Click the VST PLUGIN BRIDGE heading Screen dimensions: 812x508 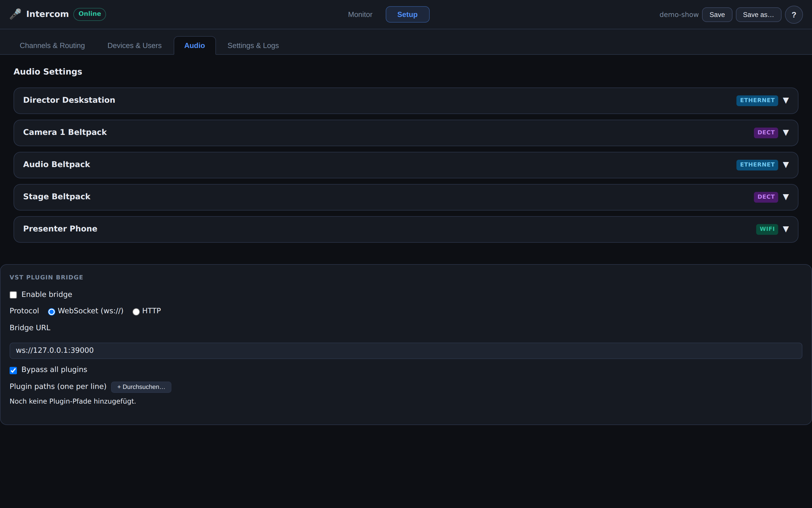(x=46, y=277)
